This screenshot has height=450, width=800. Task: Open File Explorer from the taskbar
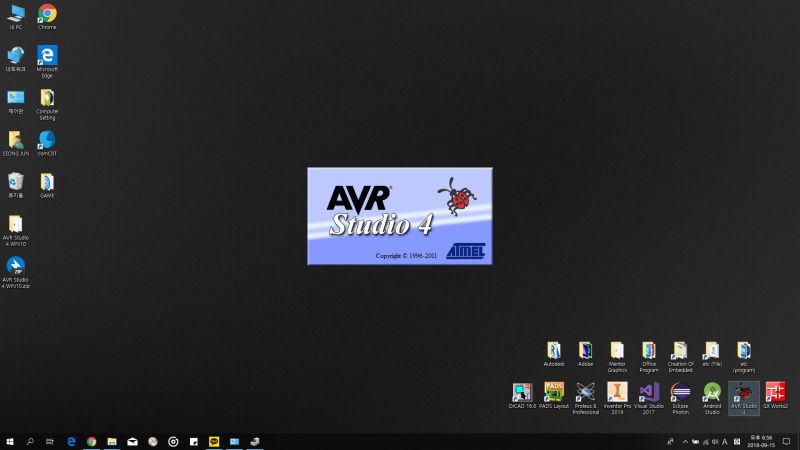[112, 442]
